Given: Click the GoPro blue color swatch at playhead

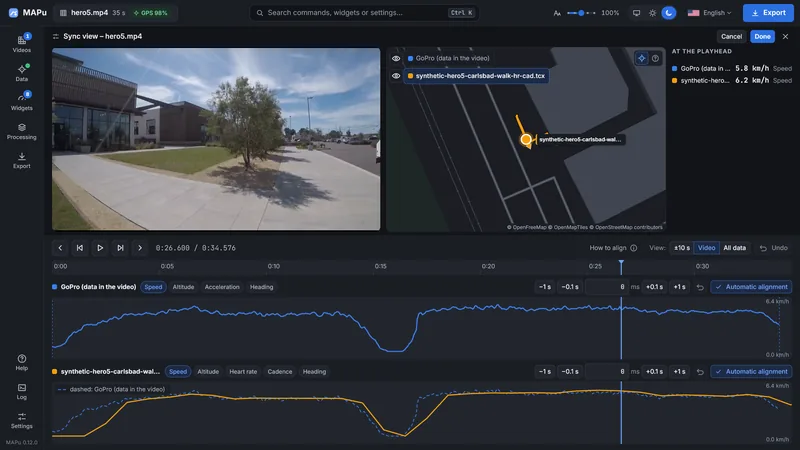Looking at the screenshot, I should tap(674, 68).
